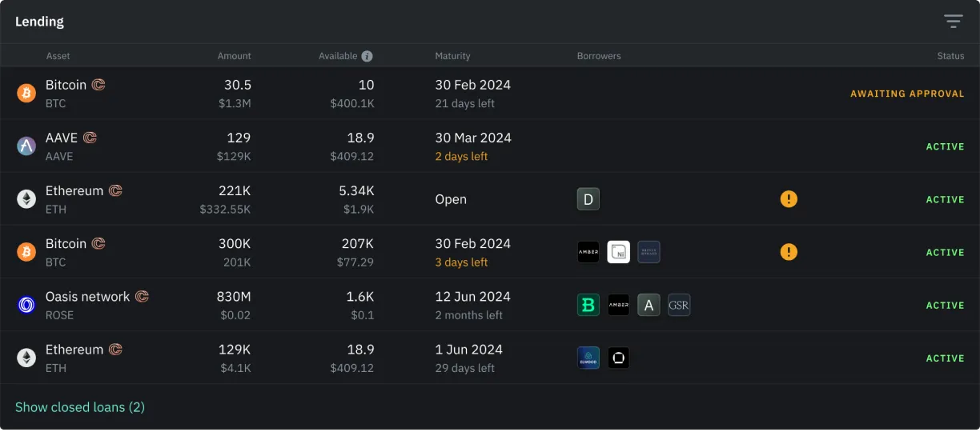Click the Asset column header
This screenshot has width=980, height=432.
coord(58,56)
